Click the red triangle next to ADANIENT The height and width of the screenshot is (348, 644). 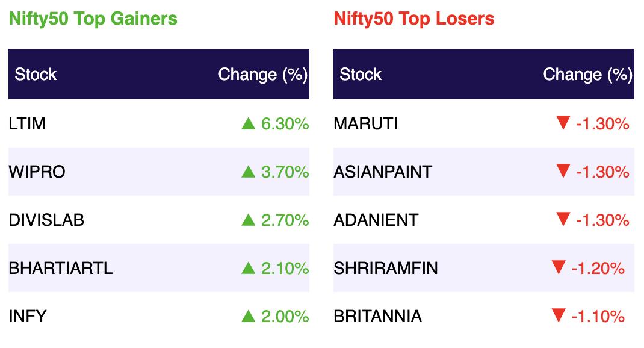(563, 219)
